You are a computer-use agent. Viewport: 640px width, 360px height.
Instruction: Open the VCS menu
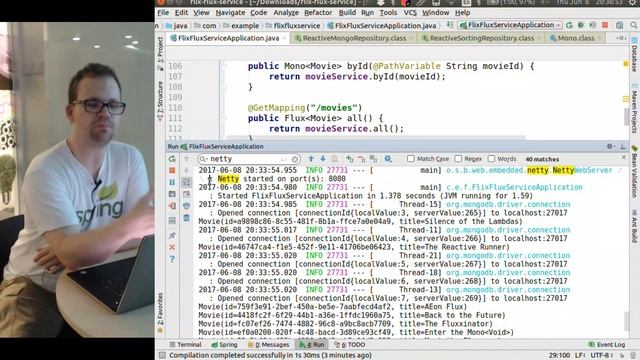tap(410, 13)
